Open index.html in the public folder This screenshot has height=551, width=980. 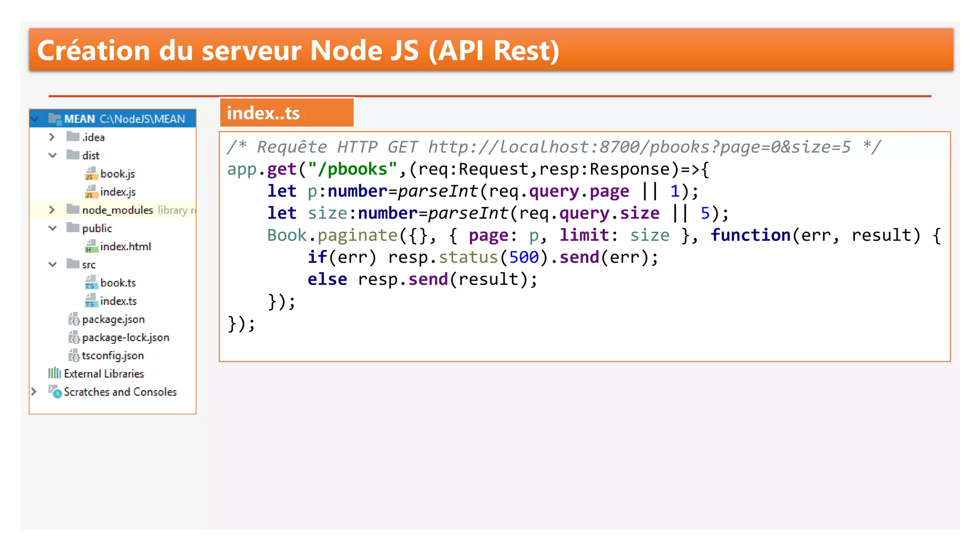pos(125,246)
